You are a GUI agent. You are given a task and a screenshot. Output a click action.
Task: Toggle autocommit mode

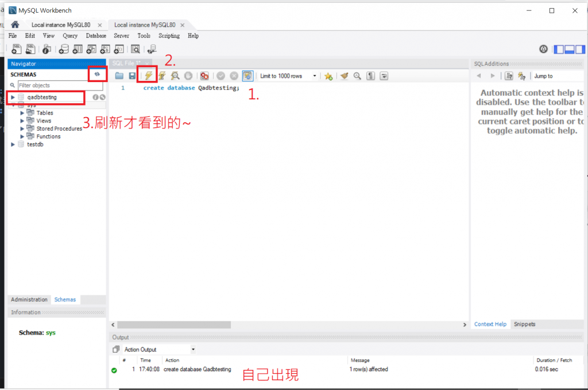pos(247,76)
